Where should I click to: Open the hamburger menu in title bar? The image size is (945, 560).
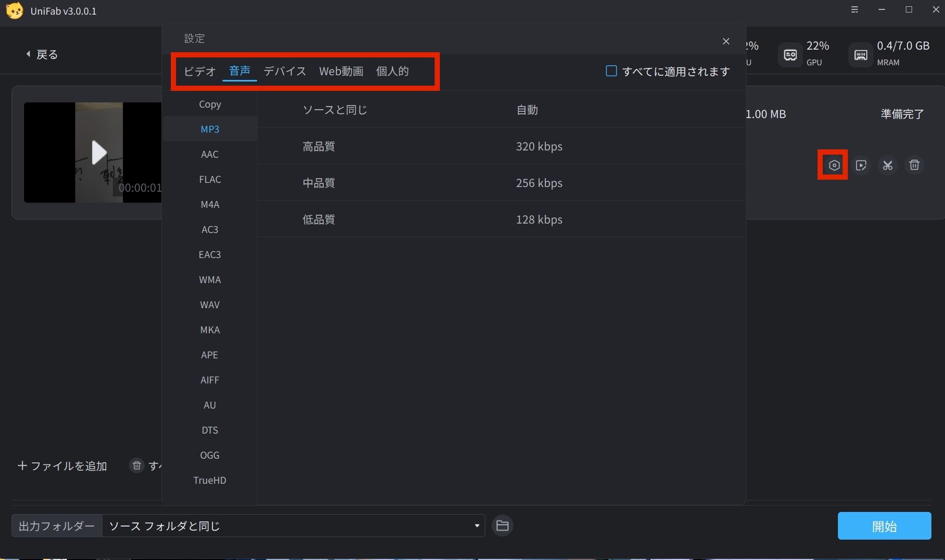tap(855, 10)
